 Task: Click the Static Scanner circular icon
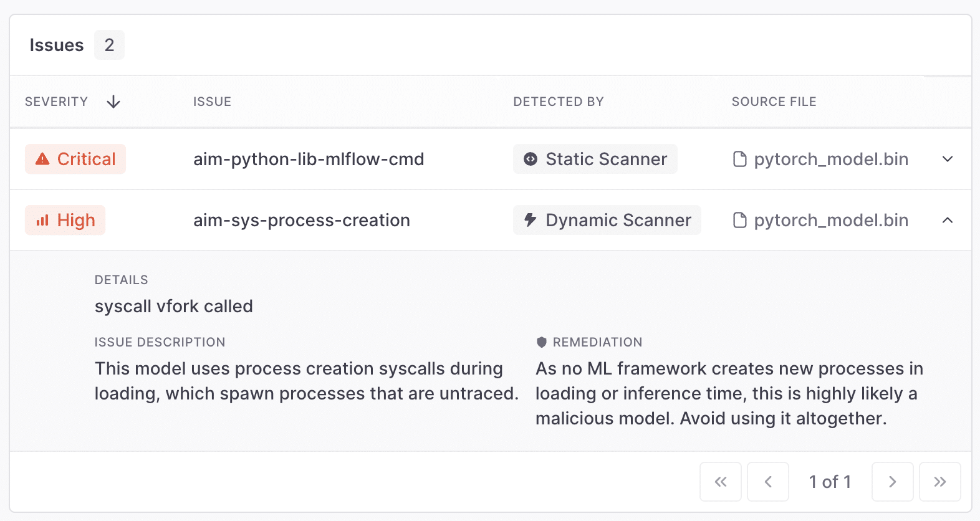(x=531, y=159)
